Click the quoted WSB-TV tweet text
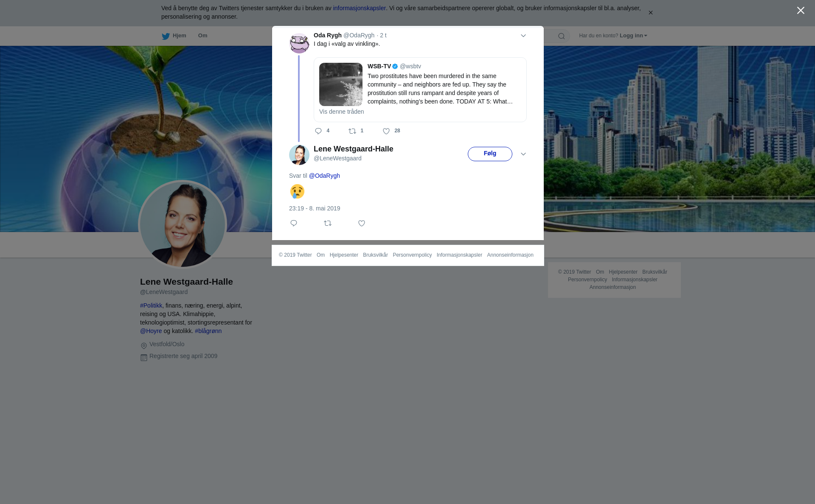 pos(440,89)
